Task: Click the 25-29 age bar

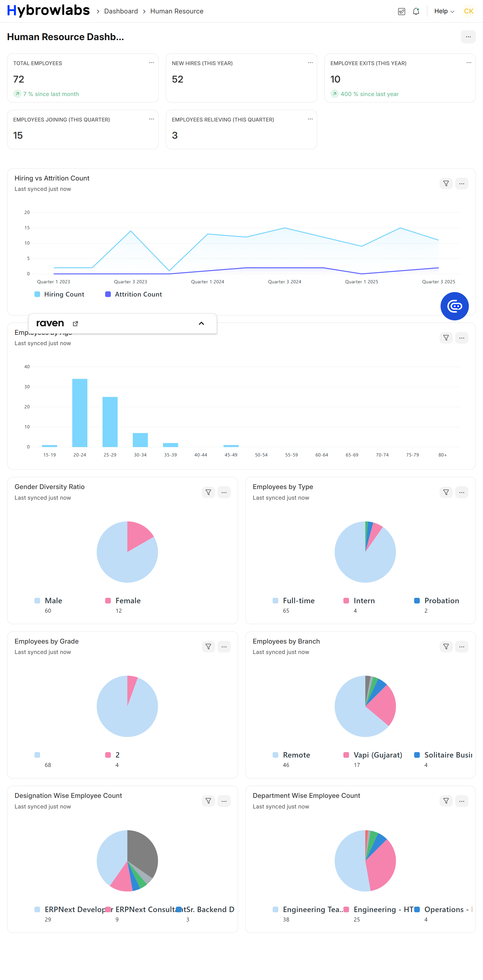Action: [x=110, y=422]
